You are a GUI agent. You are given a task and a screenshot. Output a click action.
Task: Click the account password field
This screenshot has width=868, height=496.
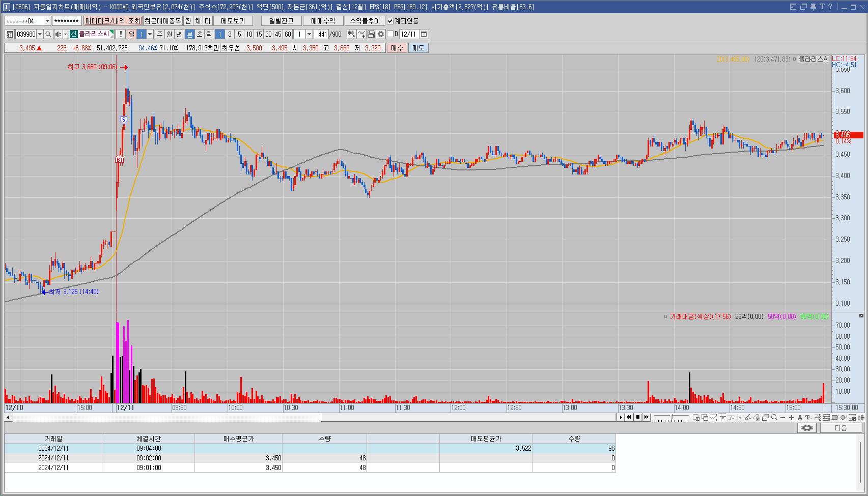[67, 21]
